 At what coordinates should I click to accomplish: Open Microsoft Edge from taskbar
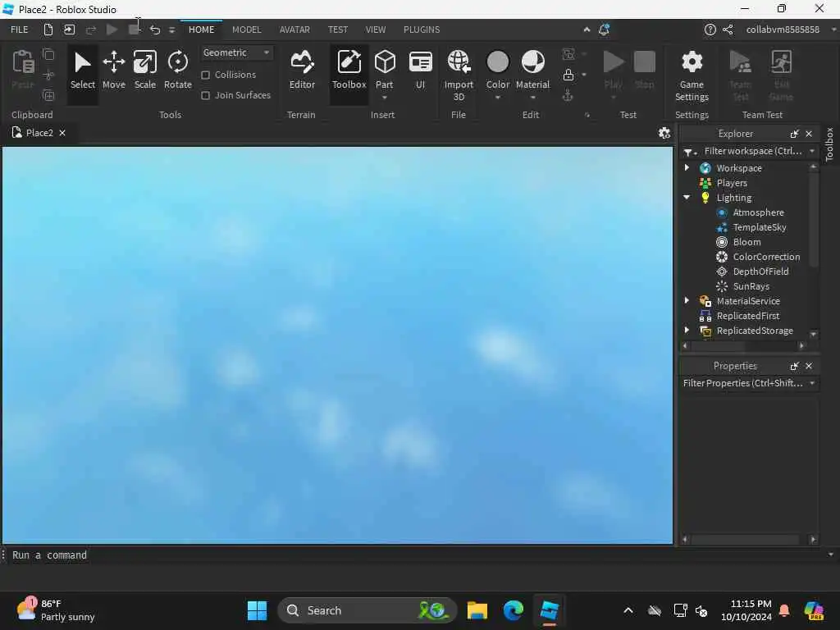click(513, 610)
